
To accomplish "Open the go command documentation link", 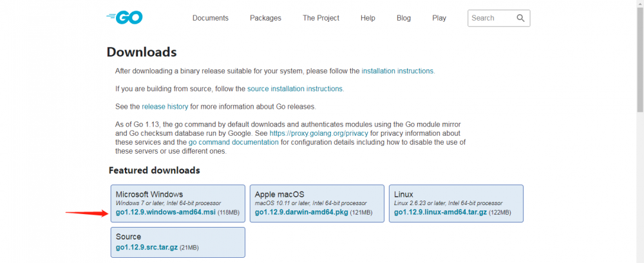I will (233, 142).
